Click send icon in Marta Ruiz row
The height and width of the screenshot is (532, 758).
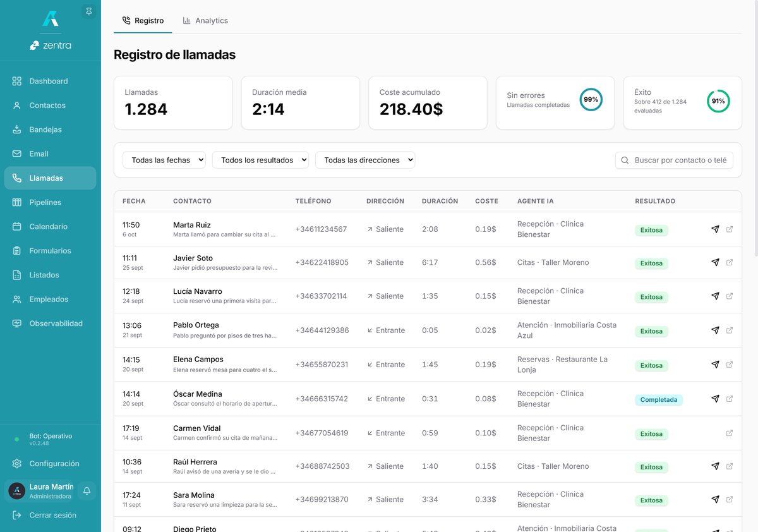pyautogui.click(x=715, y=229)
